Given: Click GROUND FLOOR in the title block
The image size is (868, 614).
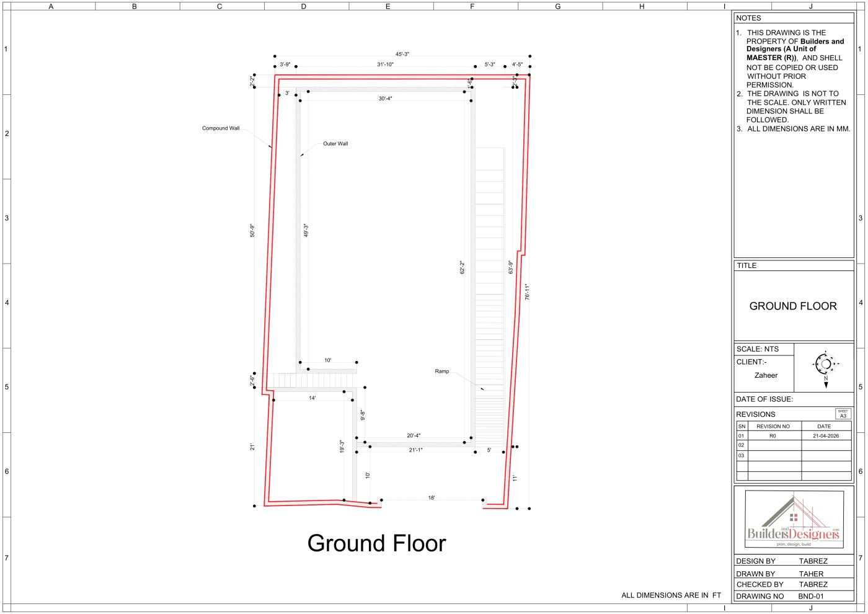Looking at the screenshot, I should pos(793,306).
